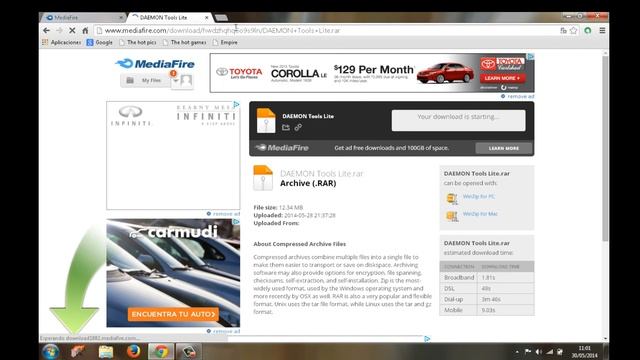This screenshot has height=360, width=640.
Task: Click the user avatar icon
Action: (x=186, y=80)
